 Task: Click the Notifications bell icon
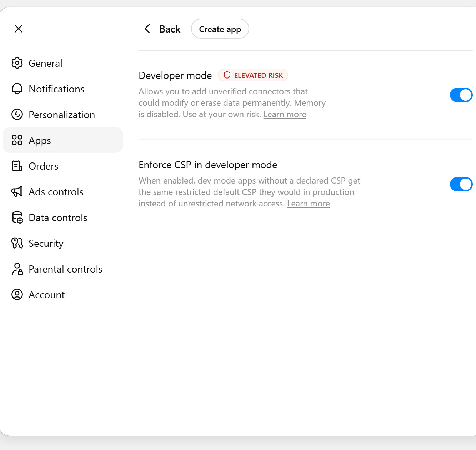pos(17,89)
